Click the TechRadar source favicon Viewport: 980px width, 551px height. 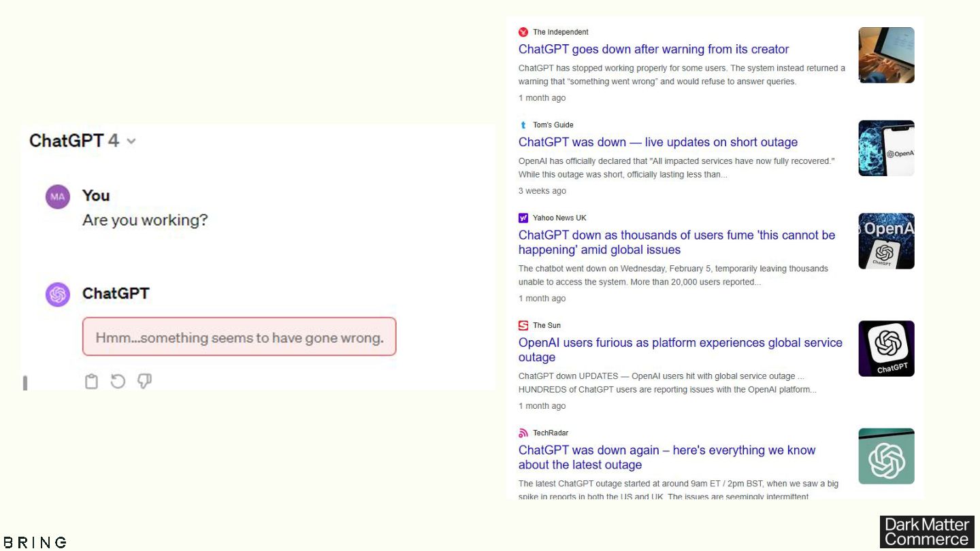coord(523,433)
